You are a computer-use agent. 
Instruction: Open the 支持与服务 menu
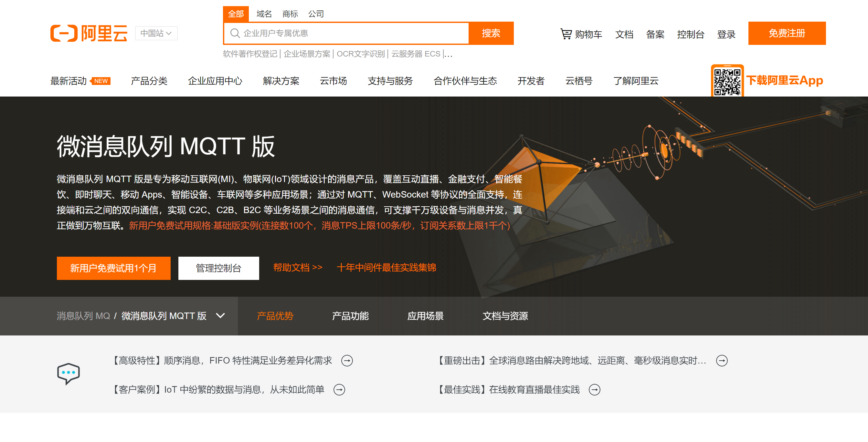[390, 81]
